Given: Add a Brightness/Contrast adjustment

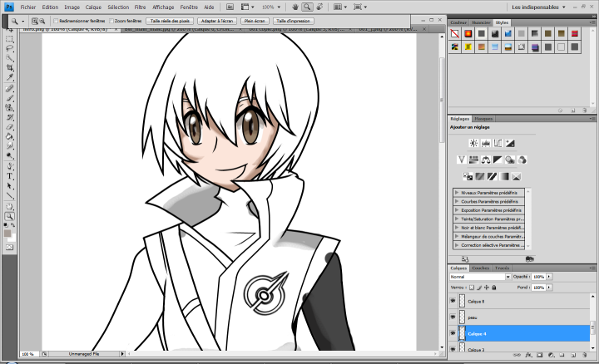Looking at the screenshot, I should coord(473,143).
